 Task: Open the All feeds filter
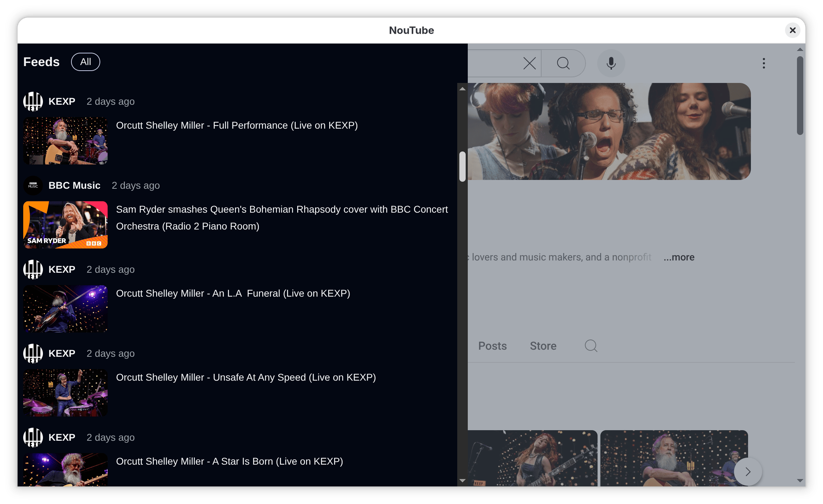85,62
